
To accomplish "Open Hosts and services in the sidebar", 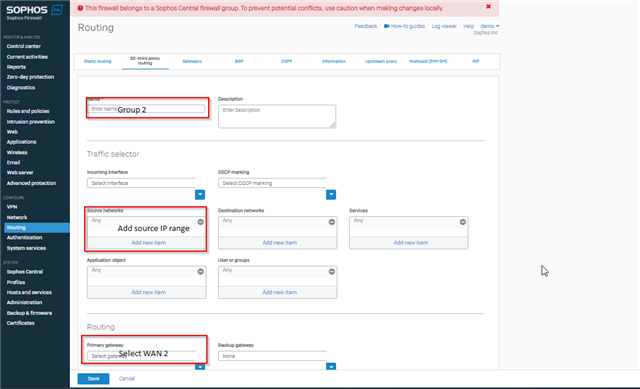I will click(29, 292).
